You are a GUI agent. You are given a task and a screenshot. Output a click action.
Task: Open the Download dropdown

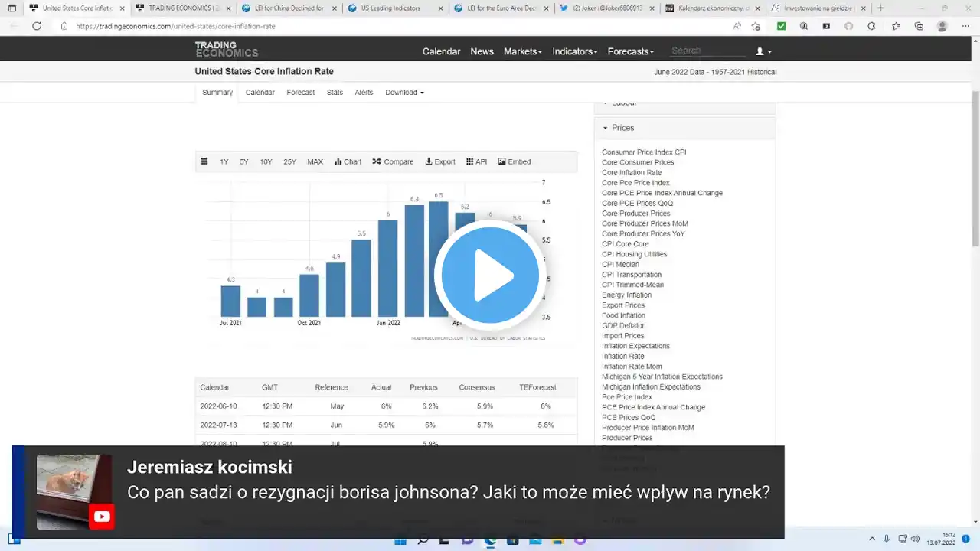[404, 93]
